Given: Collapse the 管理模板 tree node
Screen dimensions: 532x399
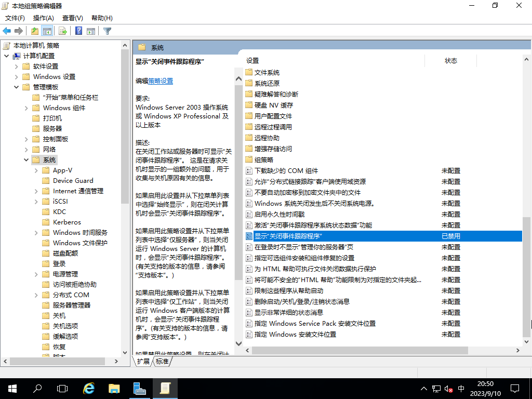Looking at the screenshot, I should (x=16, y=87).
